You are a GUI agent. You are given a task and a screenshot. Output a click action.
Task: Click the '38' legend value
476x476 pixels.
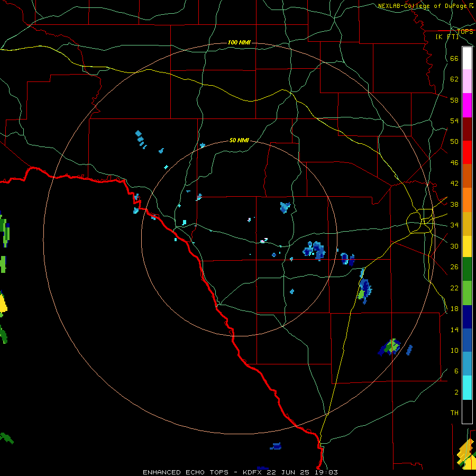coord(454,205)
